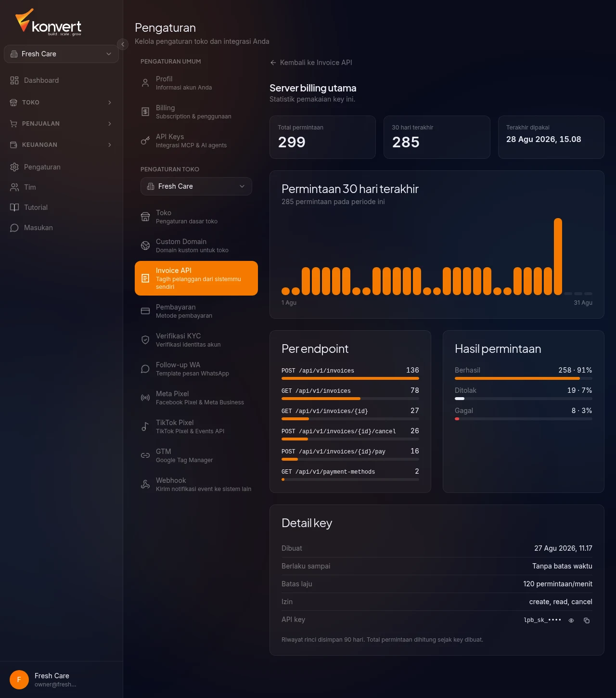Open Billing subscription settings
Screen dimensions: 616x698
coord(196,112)
